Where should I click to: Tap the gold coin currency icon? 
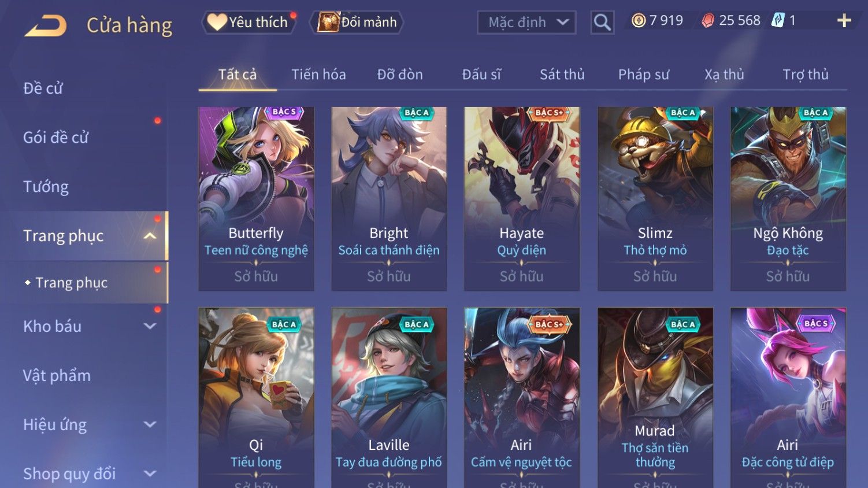click(x=638, y=21)
